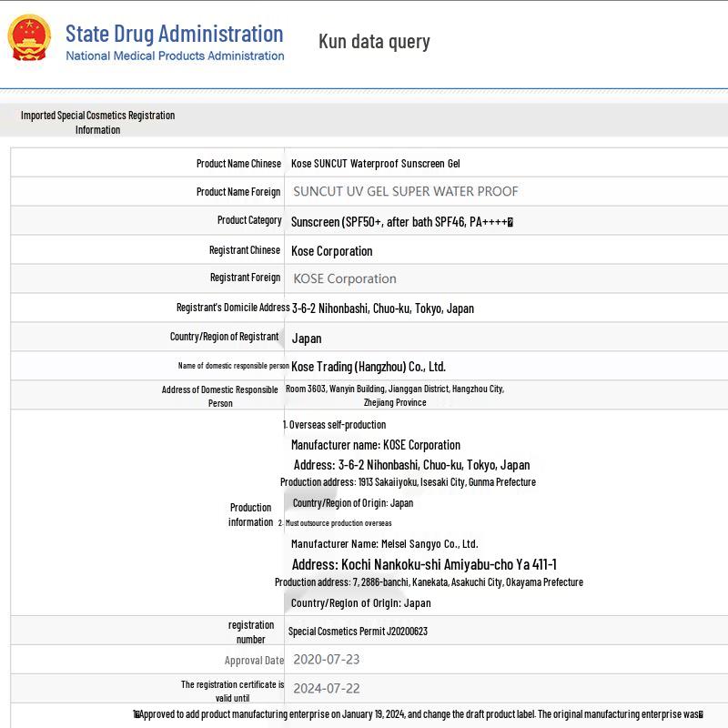Click the Registrant Foreign KOSE Corporation field
This screenshot has width=728, height=728.
tap(344, 278)
